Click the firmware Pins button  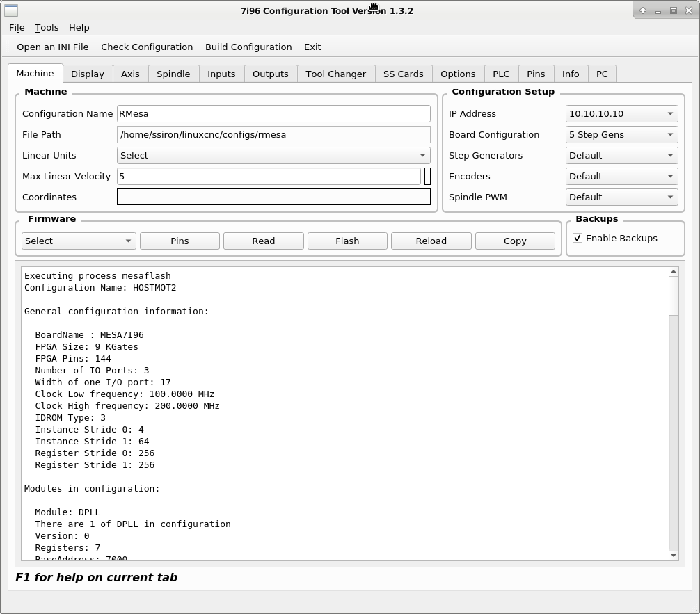tap(180, 241)
